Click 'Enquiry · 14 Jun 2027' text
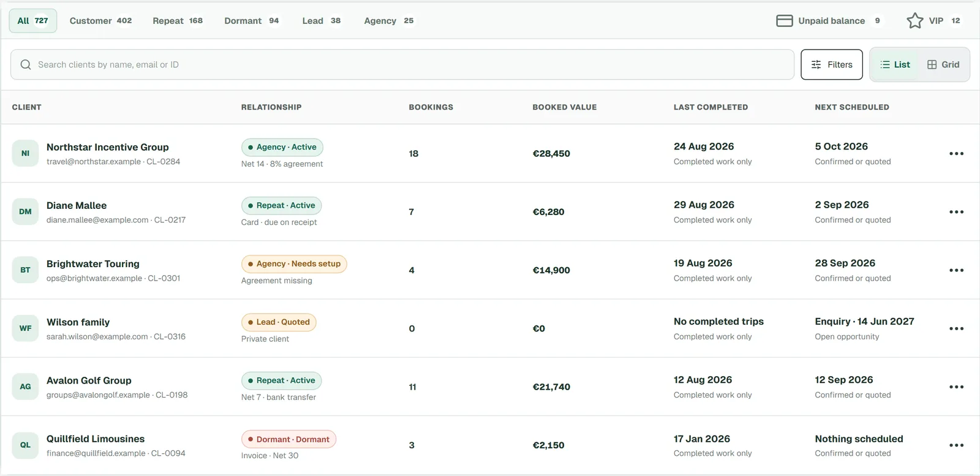Screen dimensions: 980x476 coord(864,322)
